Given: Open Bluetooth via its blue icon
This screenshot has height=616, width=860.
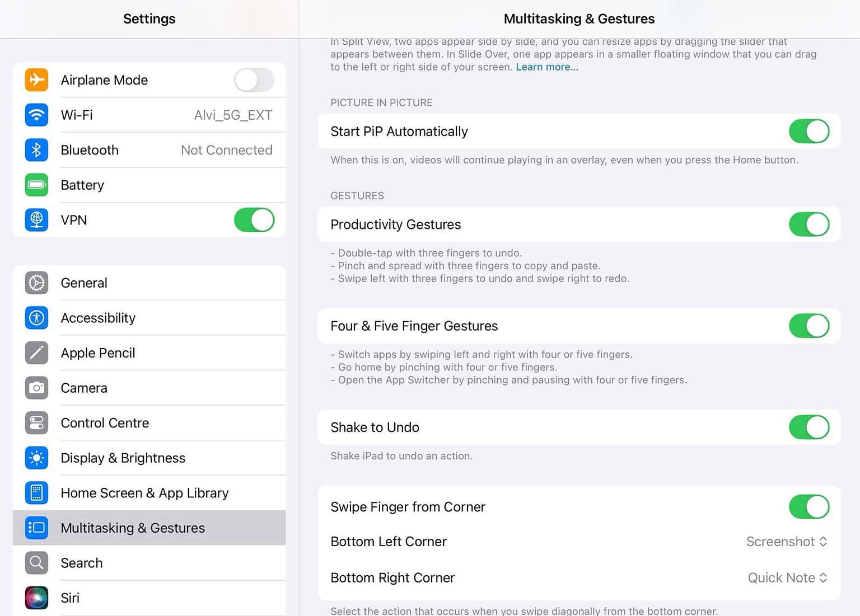Looking at the screenshot, I should 36,150.
